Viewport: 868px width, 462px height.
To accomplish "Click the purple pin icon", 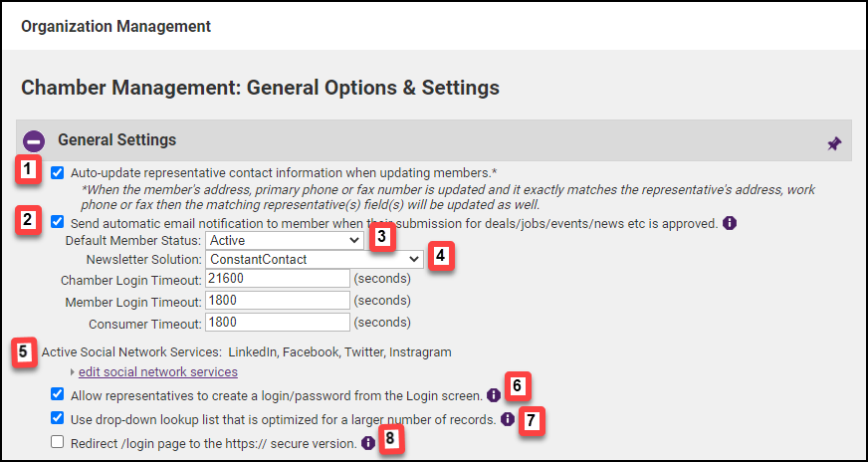I will (x=834, y=143).
